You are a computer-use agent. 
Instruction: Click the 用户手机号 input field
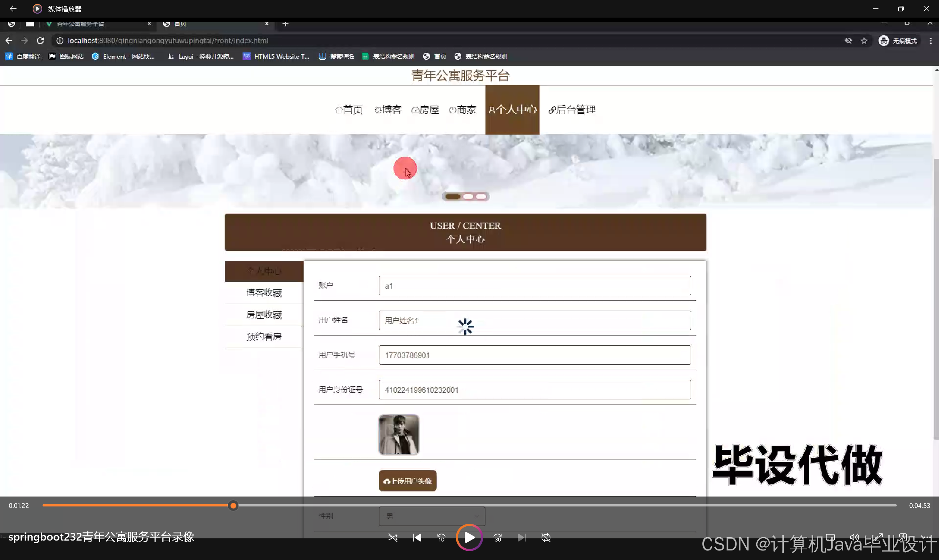534,355
